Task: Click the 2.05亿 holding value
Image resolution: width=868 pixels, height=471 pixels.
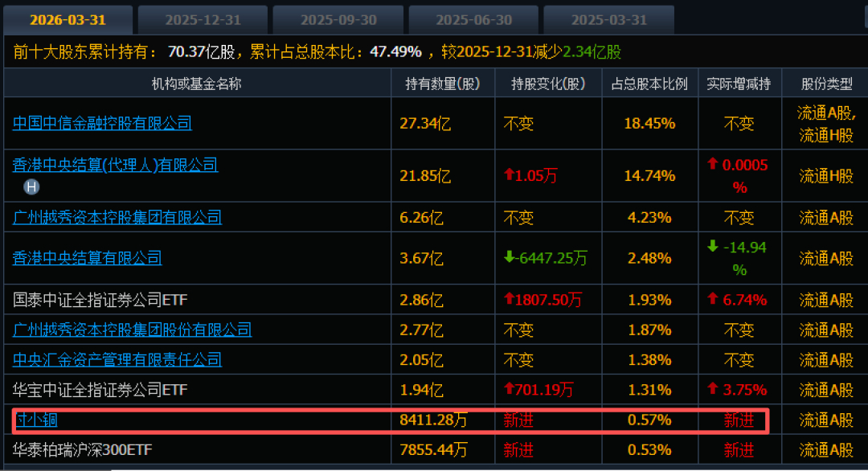Action: click(x=421, y=360)
